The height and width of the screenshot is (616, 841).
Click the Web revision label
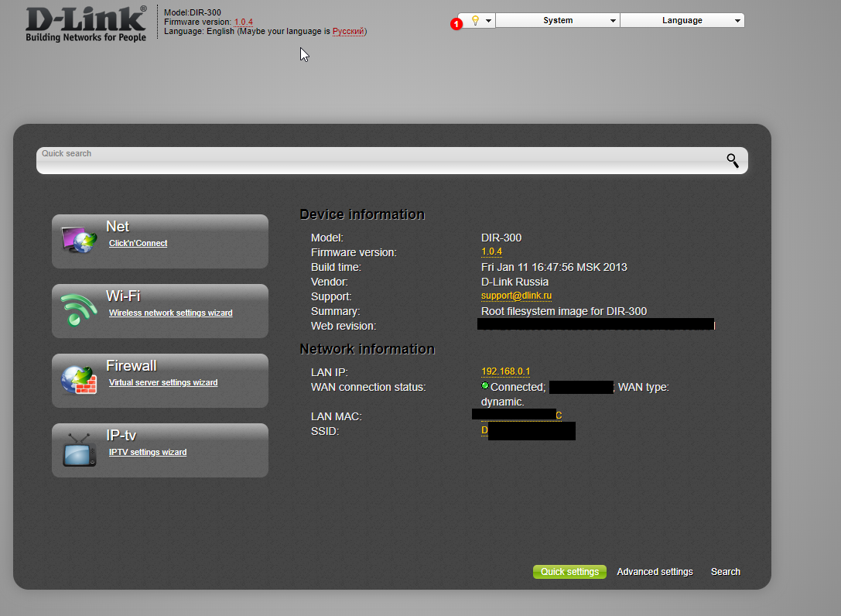pyautogui.click(x=344, y=327)
